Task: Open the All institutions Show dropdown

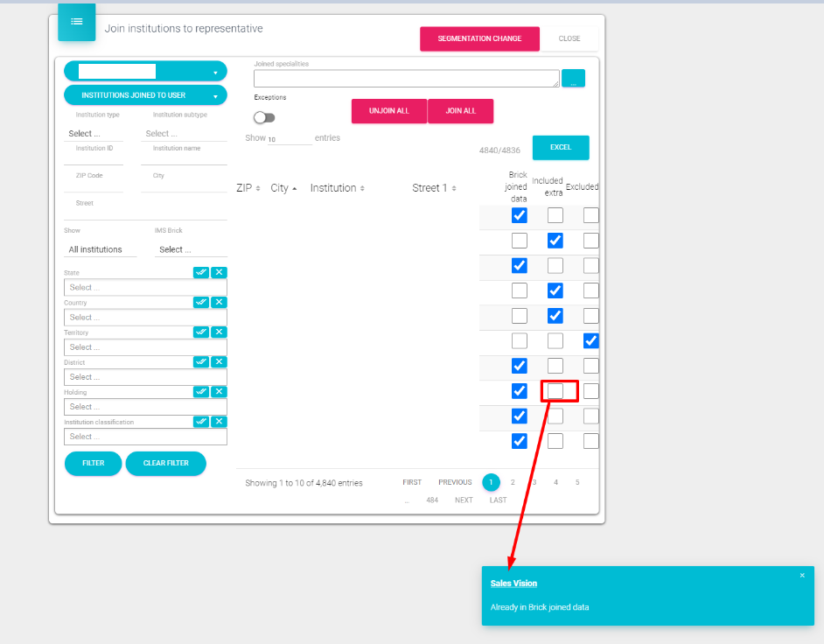Action: click(101, 249)
